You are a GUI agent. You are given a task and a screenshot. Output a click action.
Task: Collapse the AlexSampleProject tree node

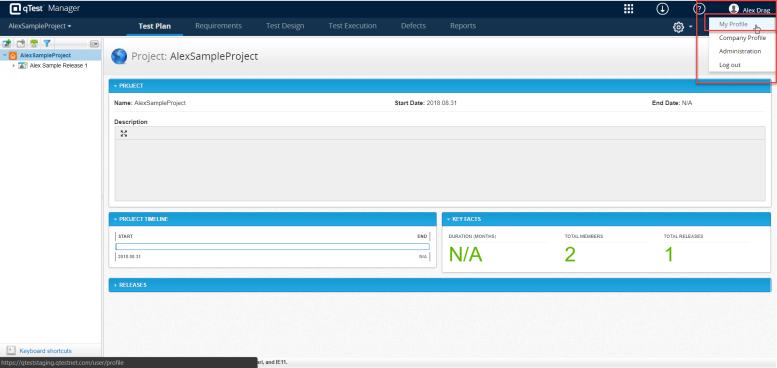4,55
